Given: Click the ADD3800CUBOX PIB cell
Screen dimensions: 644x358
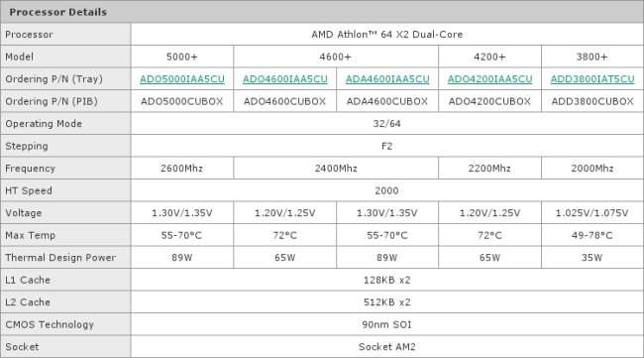Looking at the screenshot, I should coord(592,101).
